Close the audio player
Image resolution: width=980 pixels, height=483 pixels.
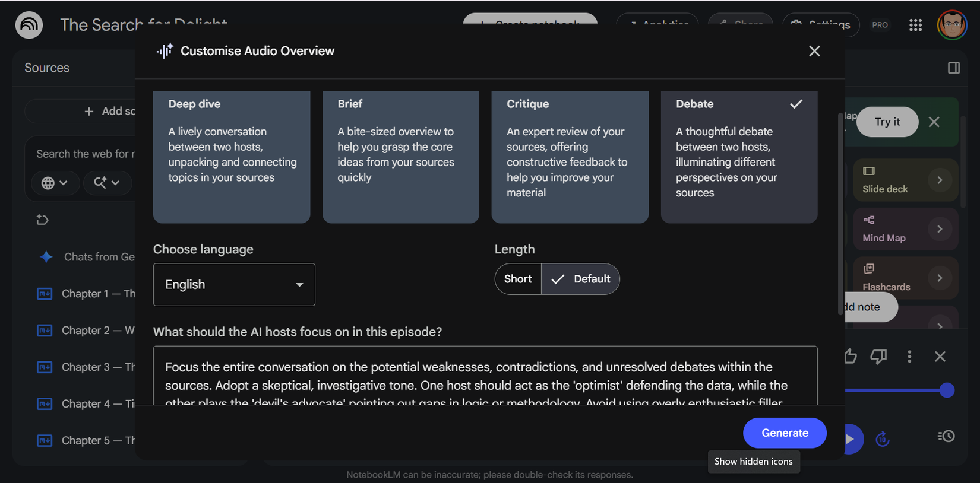pyautogui.click(x=940, y=357)
